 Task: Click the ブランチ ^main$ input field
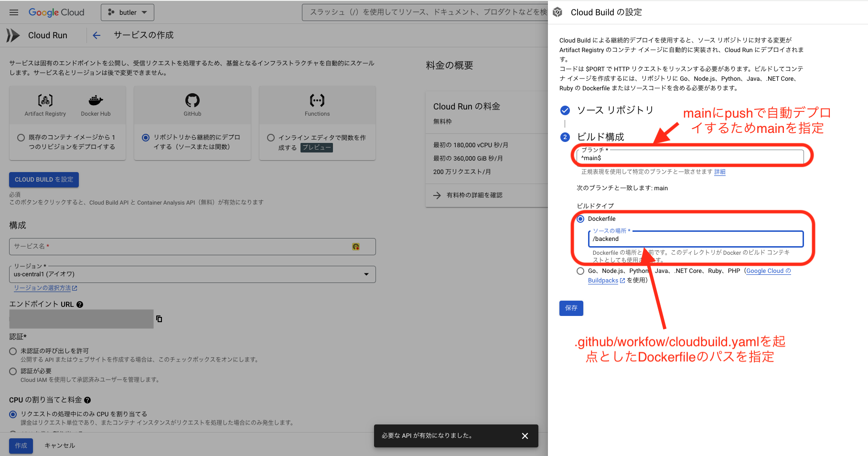click(691, 157)
